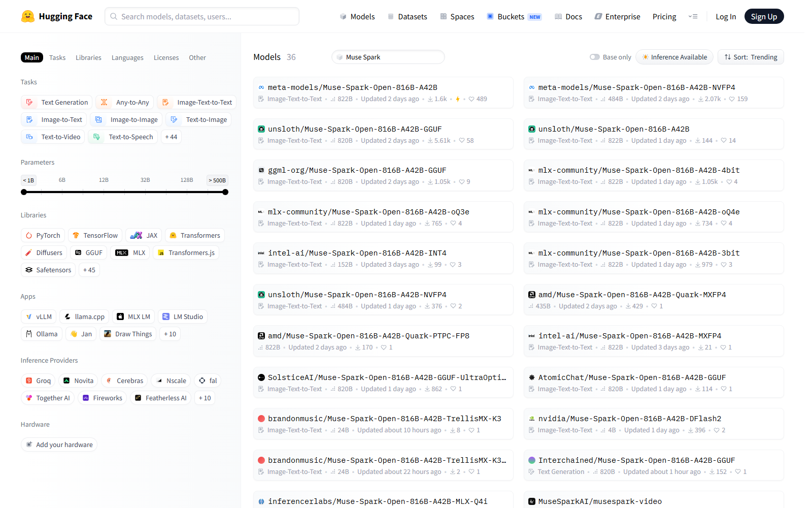Viewport: 812px width, 508px height.
Task: Filter by Cerebras inference provider
Action: 124,380
